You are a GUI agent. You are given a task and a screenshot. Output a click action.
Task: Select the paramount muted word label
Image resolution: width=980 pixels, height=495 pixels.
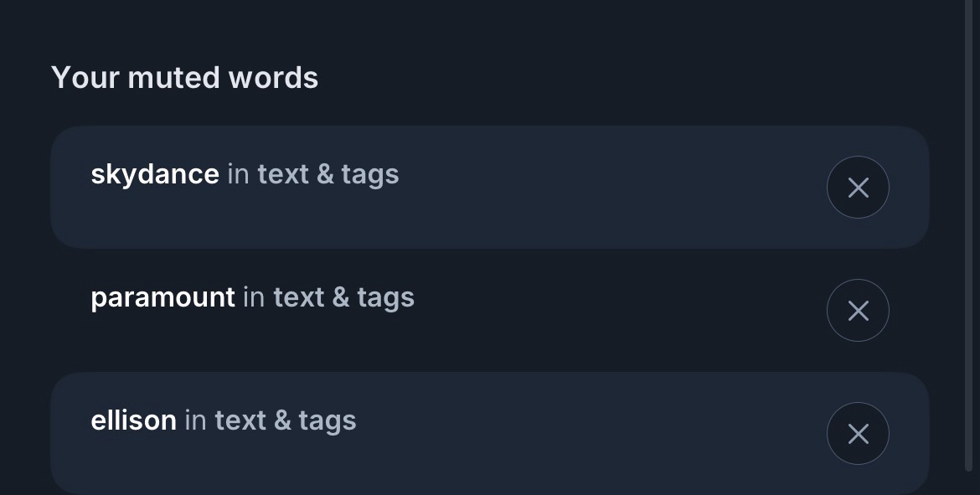click(162, 297)
